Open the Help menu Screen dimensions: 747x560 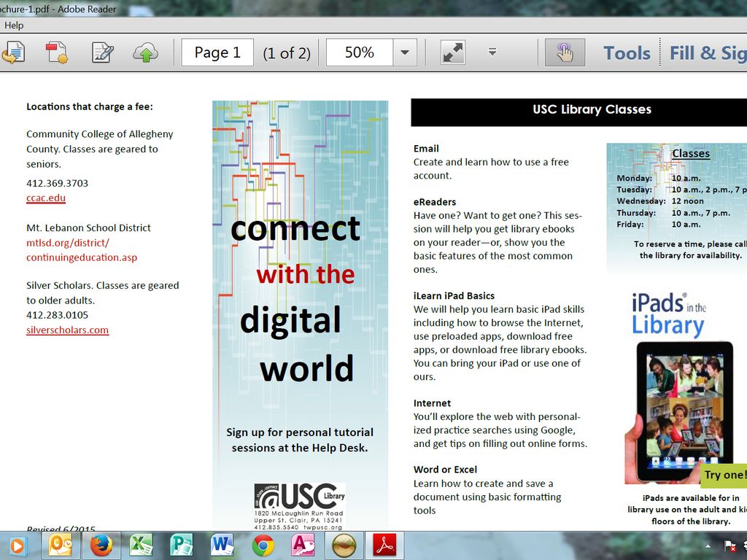pyautogui.click(x=14, y=25)
